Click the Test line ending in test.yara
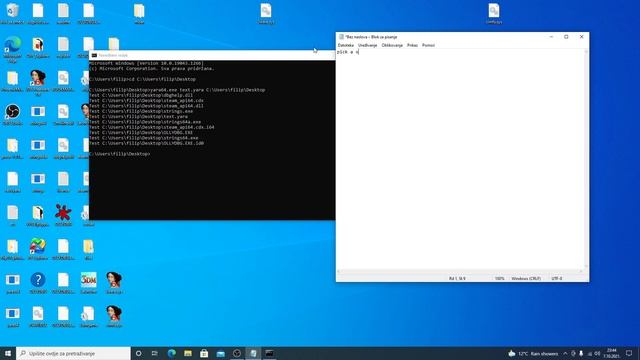The image size is (640, 360). click(x=138, y=116)
